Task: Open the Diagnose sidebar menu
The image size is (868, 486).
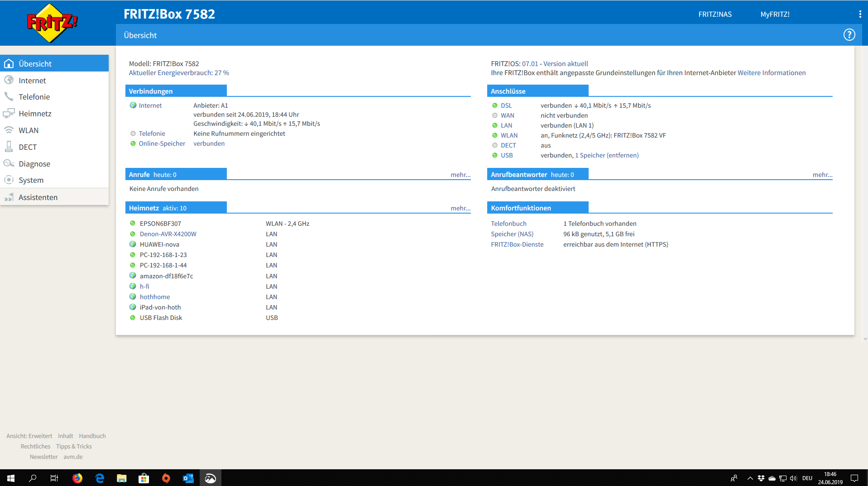Action: tap(54, 164)
